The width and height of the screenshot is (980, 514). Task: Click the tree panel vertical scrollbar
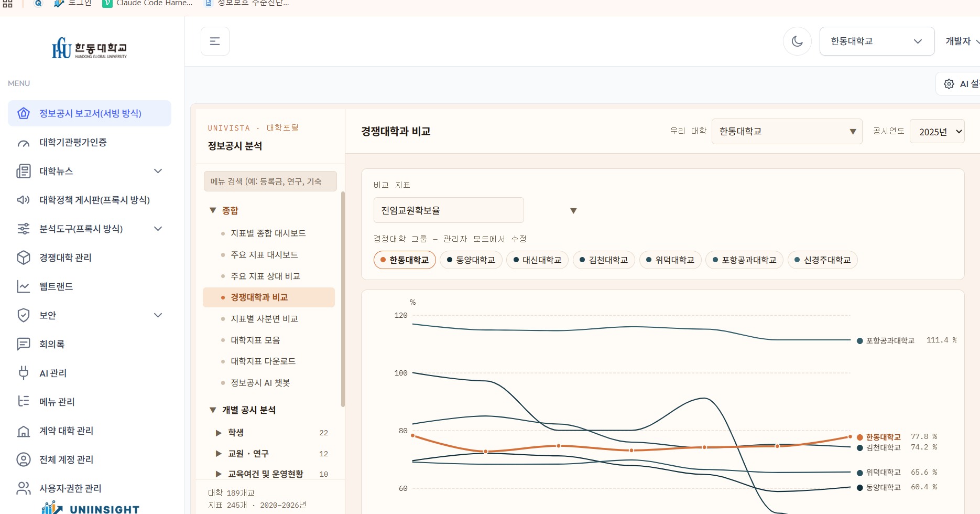click(343, 299)
